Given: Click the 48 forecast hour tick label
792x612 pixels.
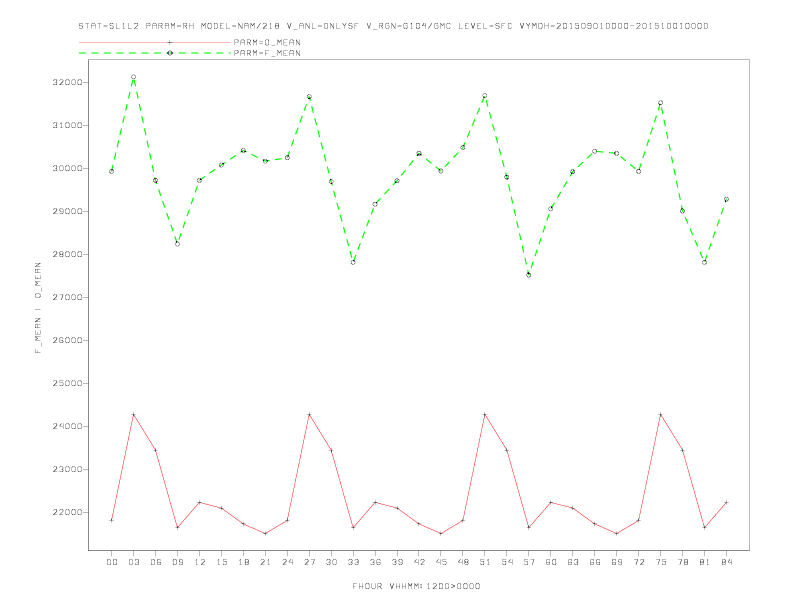Looking at the screenshot, I should pos(463,562).
